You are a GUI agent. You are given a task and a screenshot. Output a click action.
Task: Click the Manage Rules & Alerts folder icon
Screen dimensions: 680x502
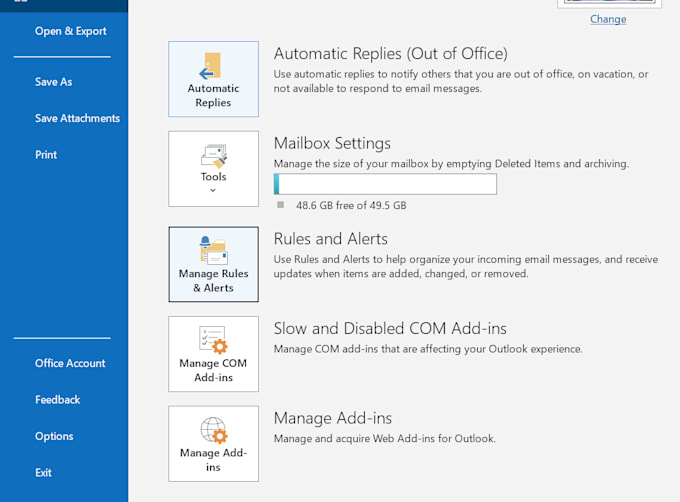213,250
